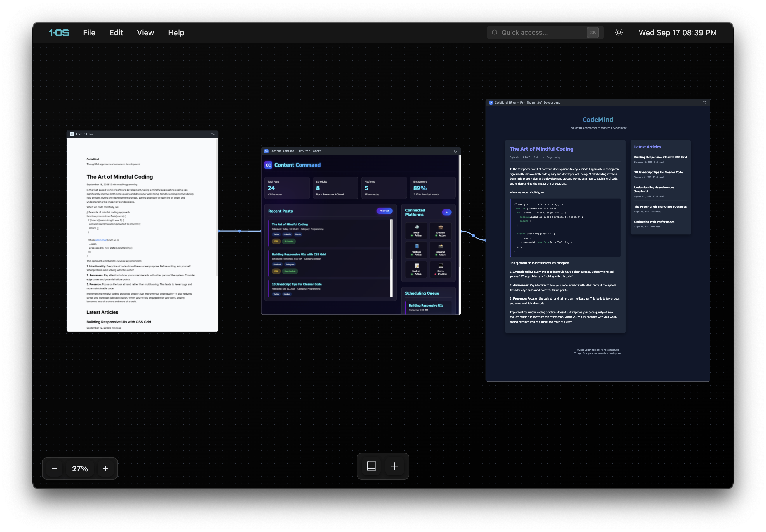The width and height of the screenshot is (766, 532).
Task: Refresh the Content Command window
Action: [x=455, y=151]
